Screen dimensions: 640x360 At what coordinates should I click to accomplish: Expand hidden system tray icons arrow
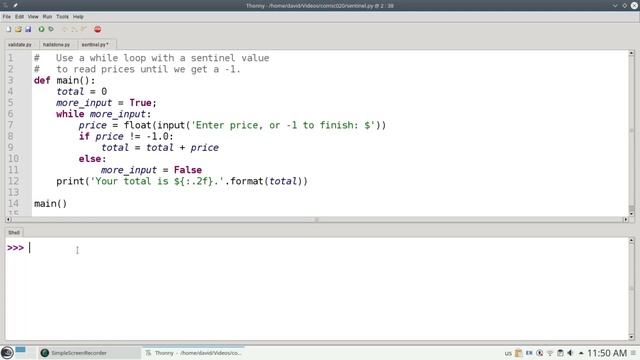point(581,353)
